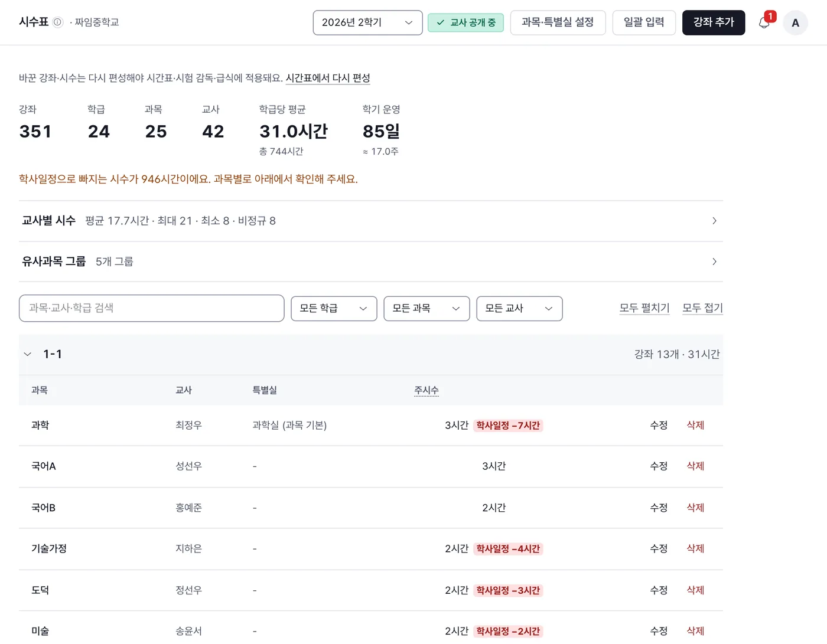
Task: Delete the 과학 course row
Action: pos(695,425)
